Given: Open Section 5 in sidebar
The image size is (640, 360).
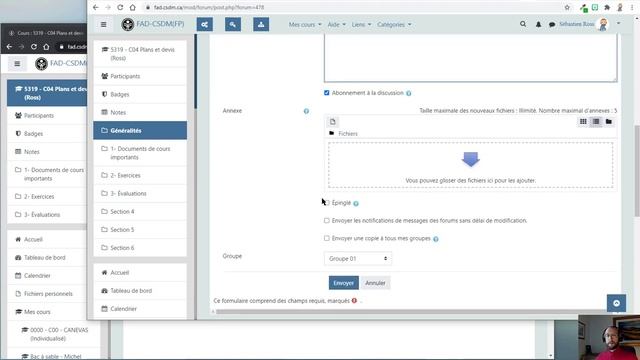Looking at the screenshot, I should (140, 230).
